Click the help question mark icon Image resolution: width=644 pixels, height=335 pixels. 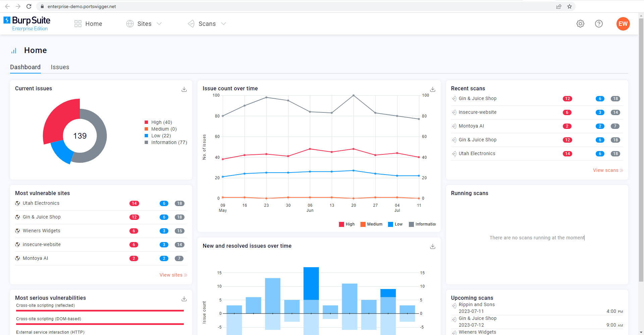[x=599, y=23]
